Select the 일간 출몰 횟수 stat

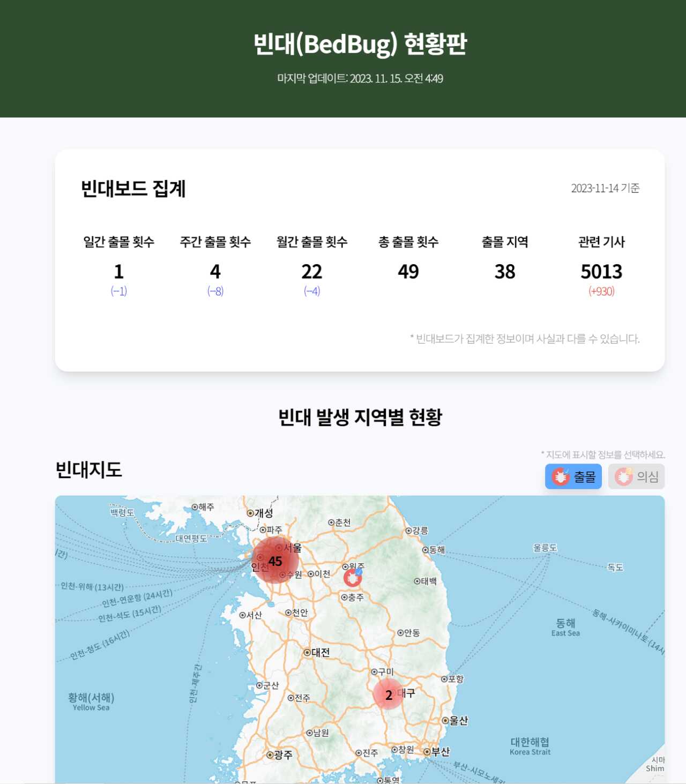(119, 242)
